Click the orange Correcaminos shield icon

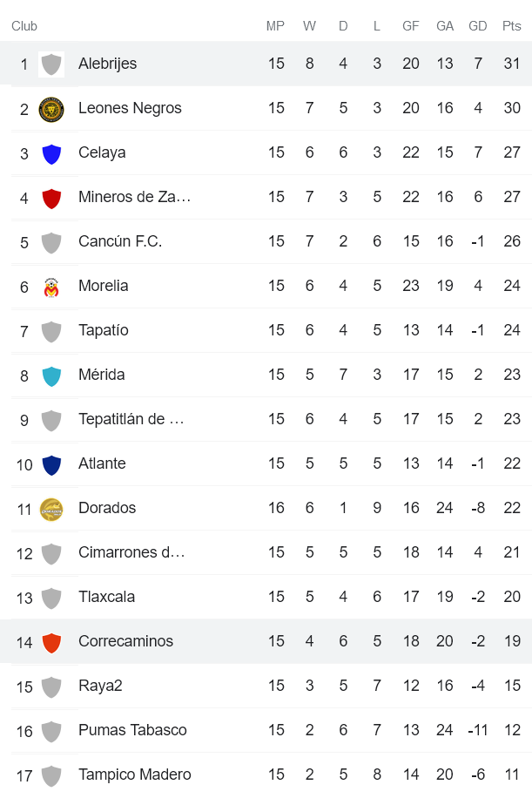51,642
